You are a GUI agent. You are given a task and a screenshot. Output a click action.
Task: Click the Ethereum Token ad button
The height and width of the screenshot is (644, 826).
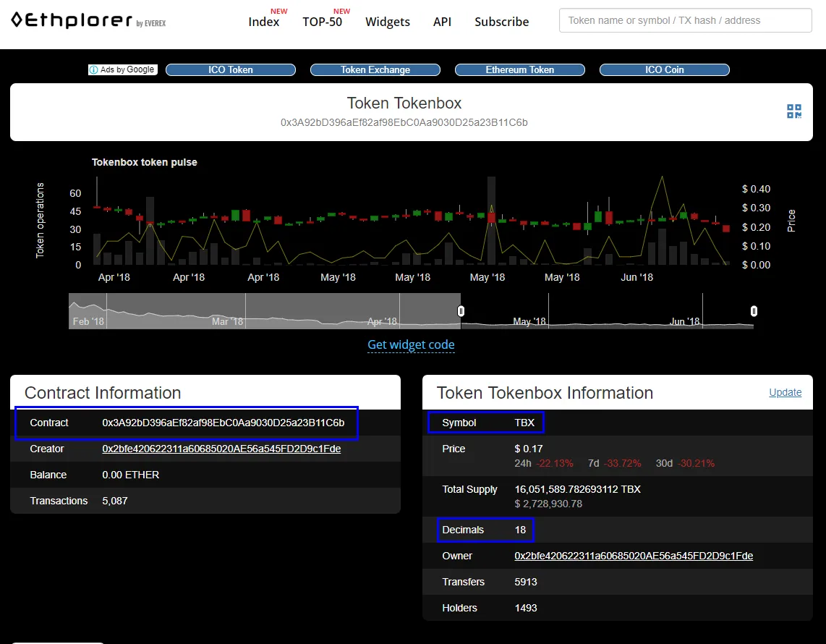520,69
